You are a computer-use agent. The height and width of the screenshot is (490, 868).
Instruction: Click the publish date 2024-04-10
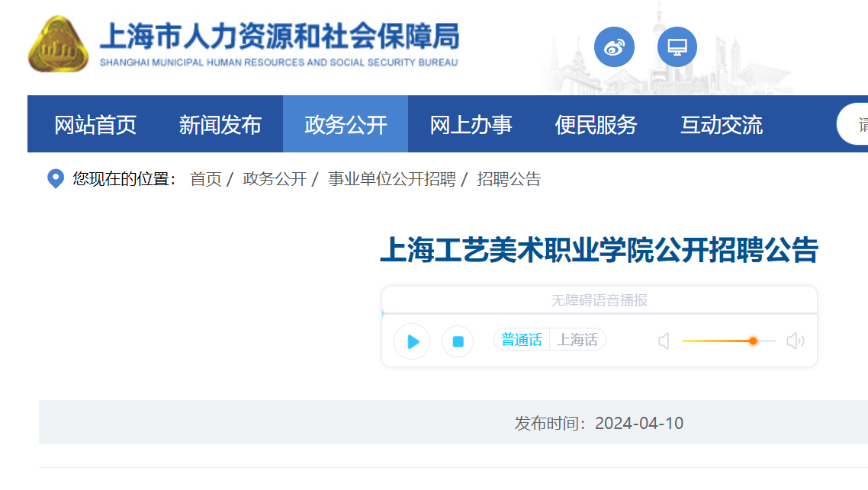pyautogui.click(x=639, y=423)
